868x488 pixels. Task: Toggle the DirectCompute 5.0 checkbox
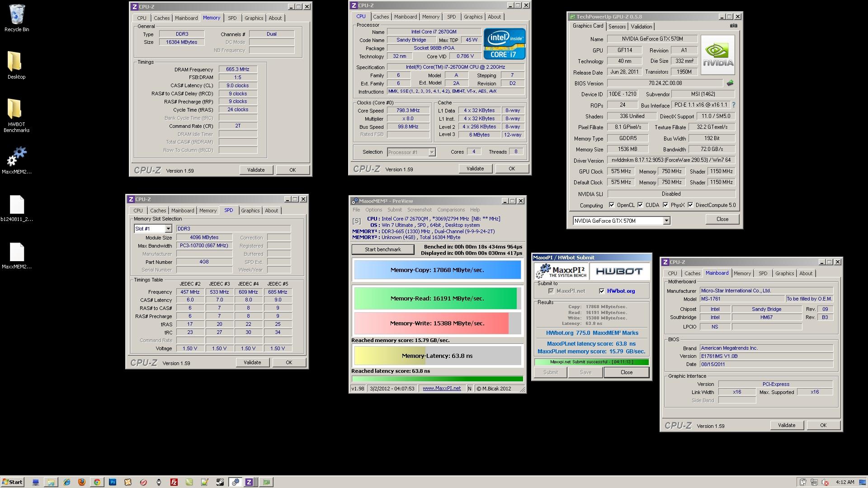690,205
